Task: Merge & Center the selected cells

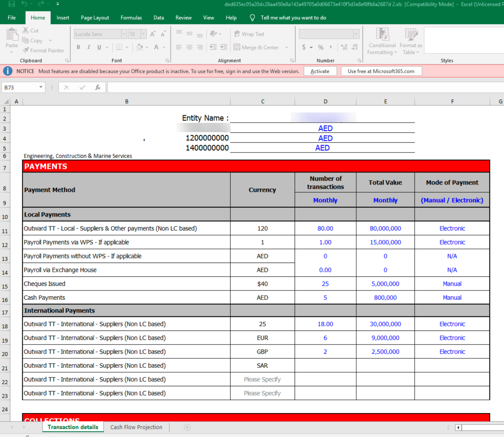Action: [x=256, y=47]
